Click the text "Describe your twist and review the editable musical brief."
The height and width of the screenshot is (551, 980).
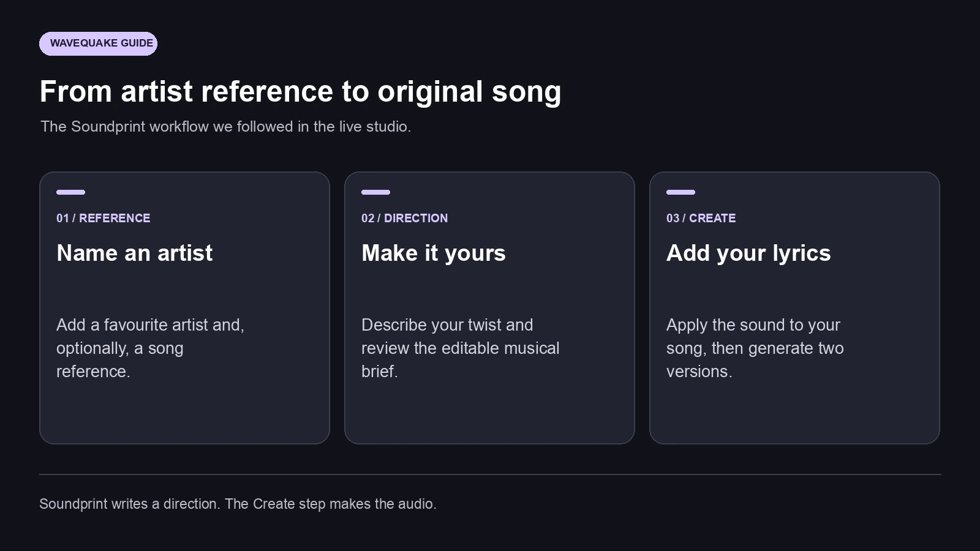[x=460, y=348]
